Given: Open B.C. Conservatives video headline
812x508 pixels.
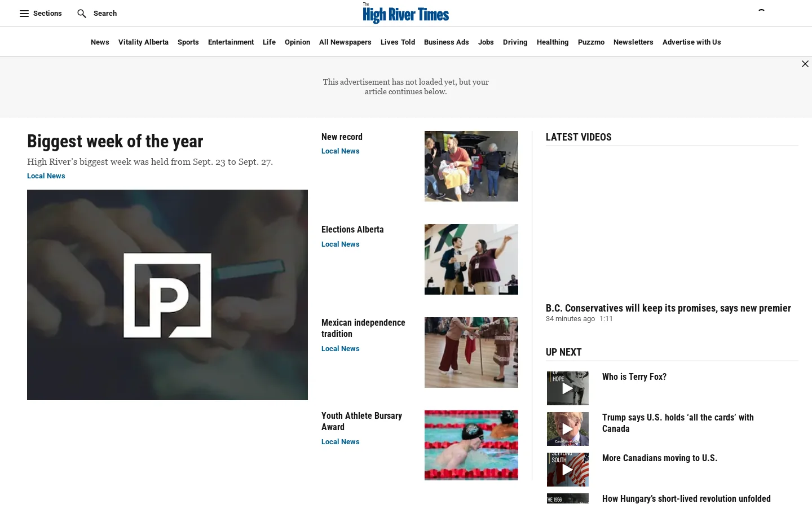Looking at the screenshot, I should point(668,308).
